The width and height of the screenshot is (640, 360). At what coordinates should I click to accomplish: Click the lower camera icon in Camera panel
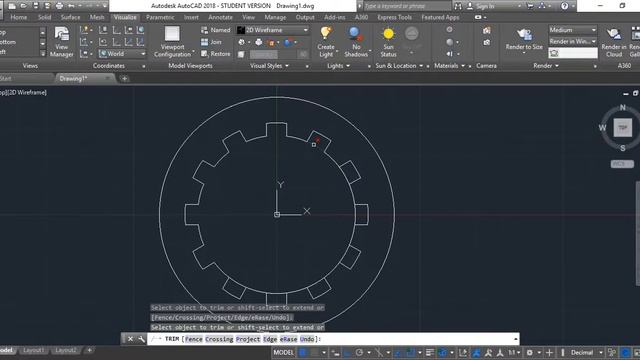[x=487, y=42]
